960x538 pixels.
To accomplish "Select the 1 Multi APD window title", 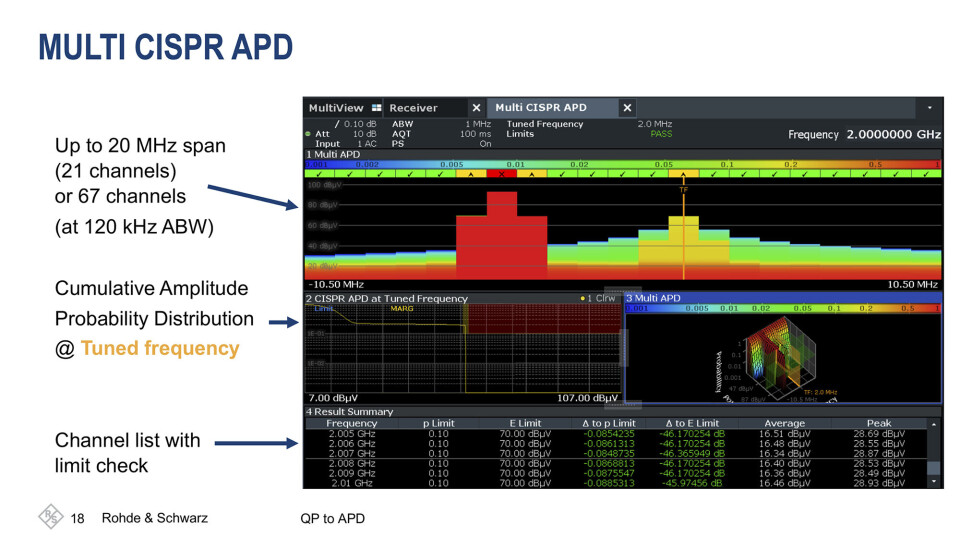I will pyautogui.click(x=333, y=154).
